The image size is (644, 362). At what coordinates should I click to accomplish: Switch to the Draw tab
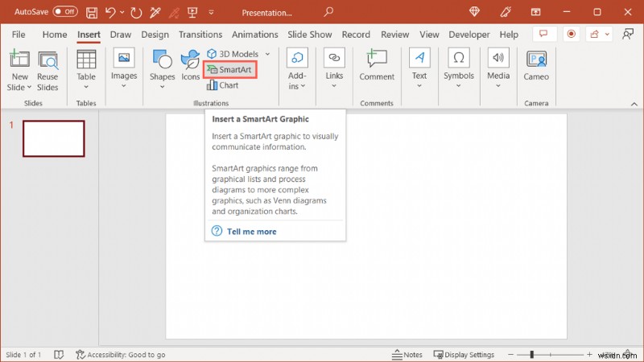click(120, 35)
